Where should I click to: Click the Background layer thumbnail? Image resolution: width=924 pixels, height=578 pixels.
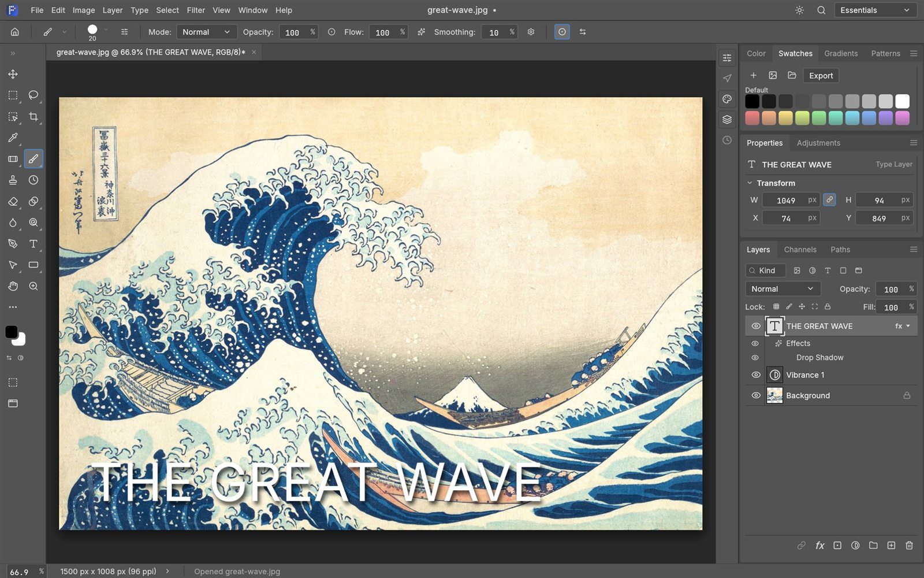point(774,395)
